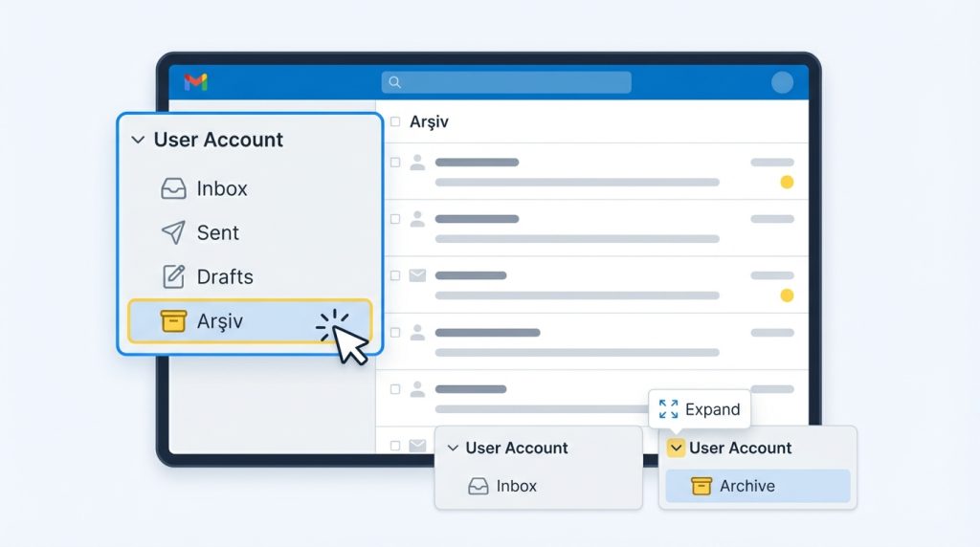Click the Inbox tray icon in large panel
The height and width of the screenshot is (547, 980).
click(173, 189)
